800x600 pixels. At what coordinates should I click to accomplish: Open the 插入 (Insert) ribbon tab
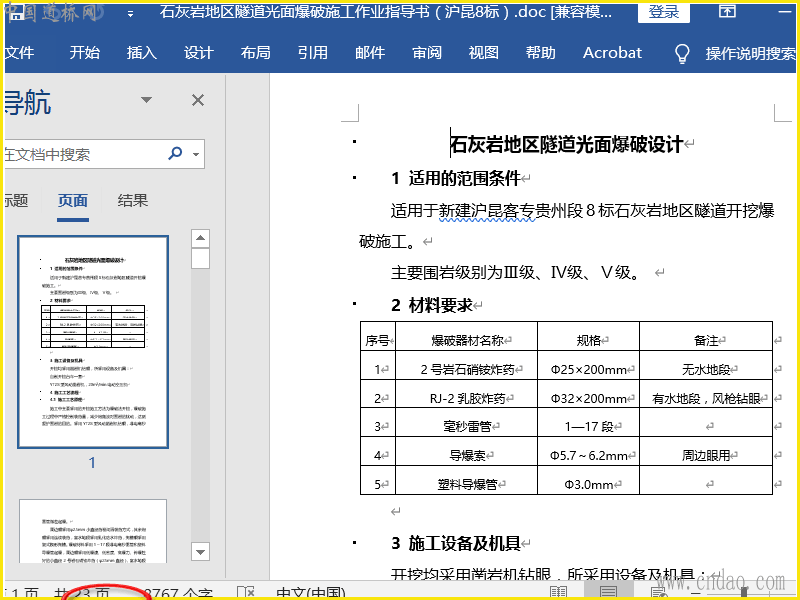point(142,53)
